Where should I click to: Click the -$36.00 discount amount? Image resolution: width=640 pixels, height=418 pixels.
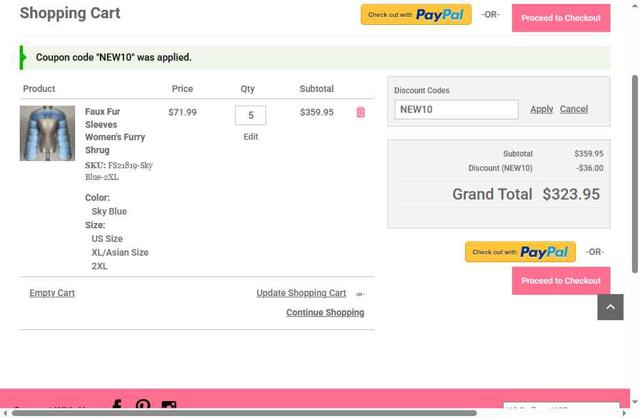coord(590,168)
